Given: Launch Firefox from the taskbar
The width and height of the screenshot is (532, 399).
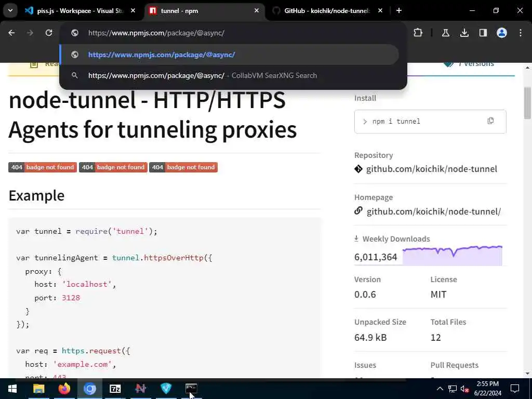Looking at the screenshot, I should pos(64,389).
